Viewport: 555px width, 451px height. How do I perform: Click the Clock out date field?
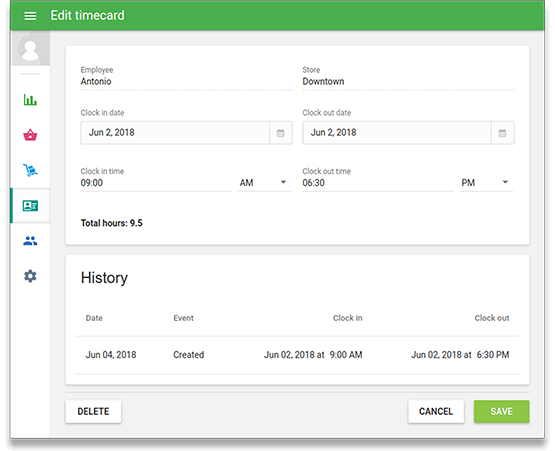(397, 133)
